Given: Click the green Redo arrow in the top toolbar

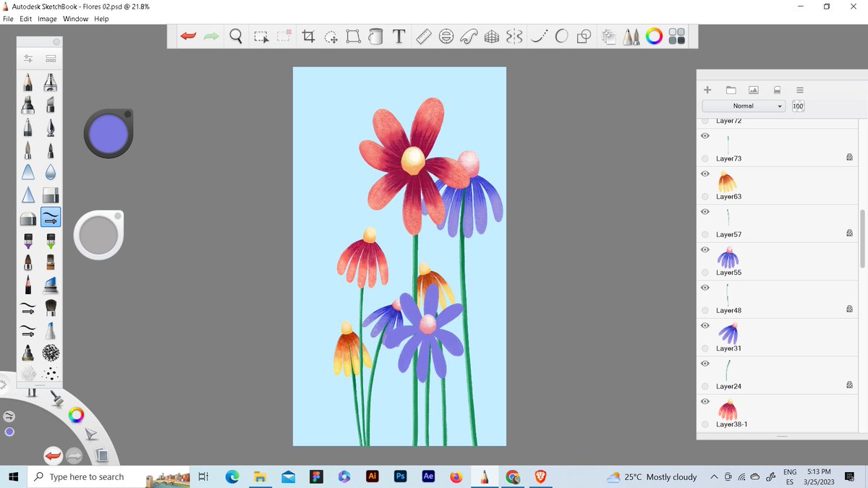Looking at the screenshot, I should pos(211,36).
